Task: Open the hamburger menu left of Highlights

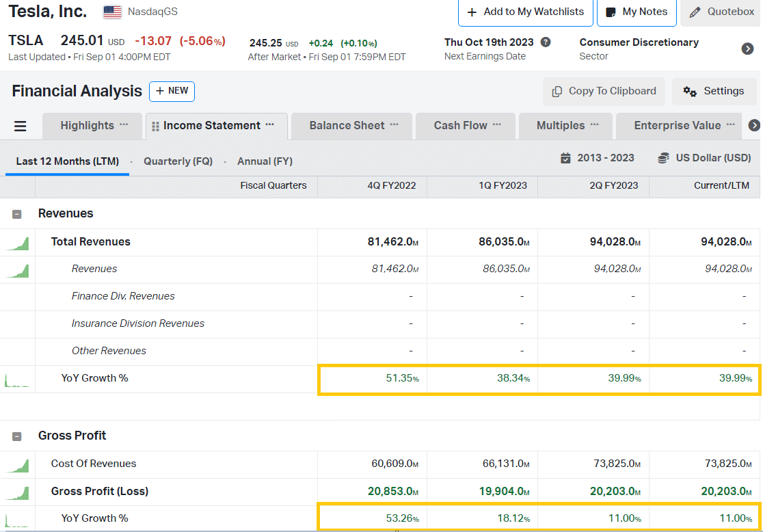Action: pyautogui.click(x=20, y=126)
